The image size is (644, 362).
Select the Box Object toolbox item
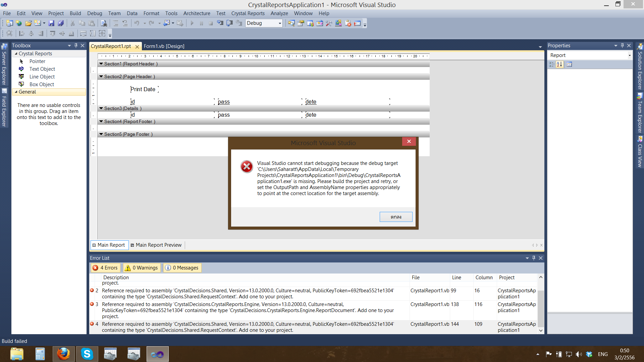[x=42, y=84]
